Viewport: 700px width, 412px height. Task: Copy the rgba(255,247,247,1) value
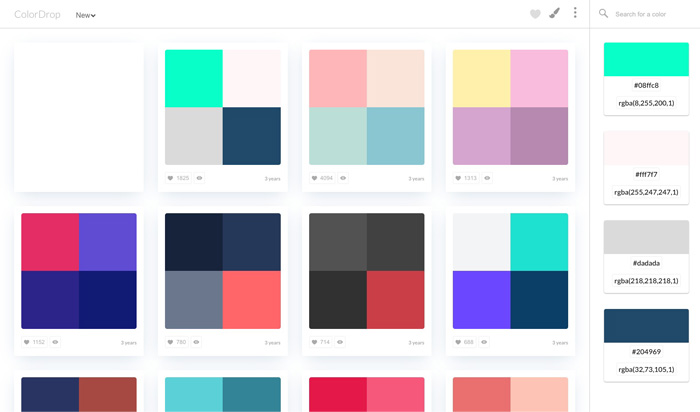click(646, 192)
